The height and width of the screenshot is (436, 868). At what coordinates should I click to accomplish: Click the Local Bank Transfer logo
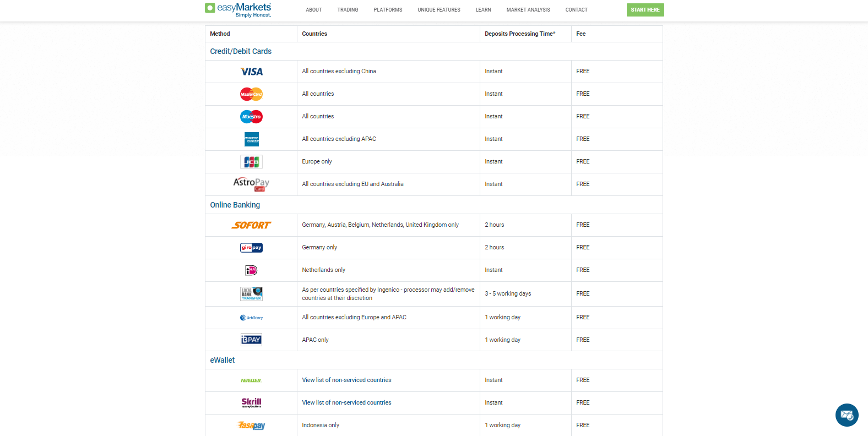pyautogui.click(x=251, y=293)
